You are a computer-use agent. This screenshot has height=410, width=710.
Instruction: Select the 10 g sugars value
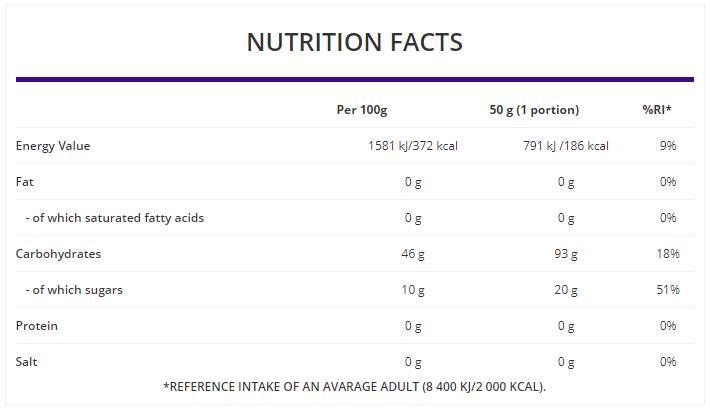coord(412,290)
